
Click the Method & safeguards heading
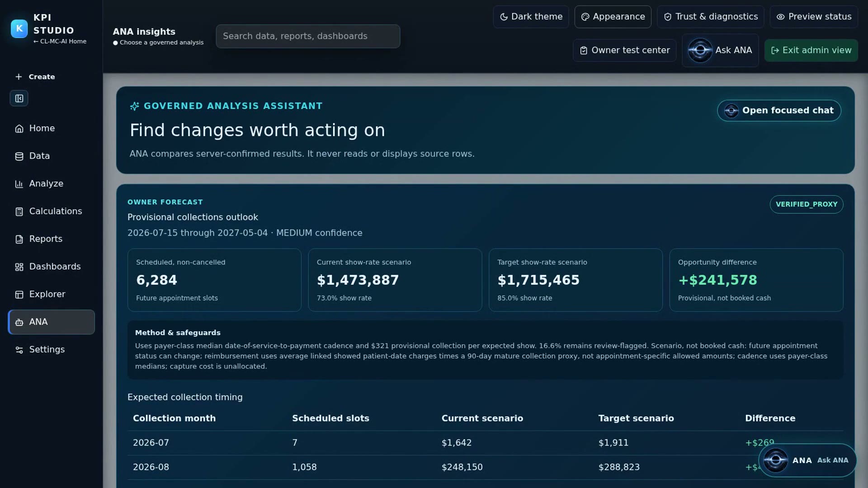(x=178, y=333)
